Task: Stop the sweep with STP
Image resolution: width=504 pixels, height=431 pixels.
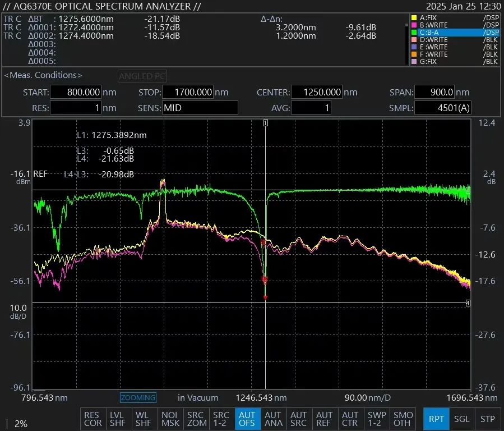Action: [488, 419]
